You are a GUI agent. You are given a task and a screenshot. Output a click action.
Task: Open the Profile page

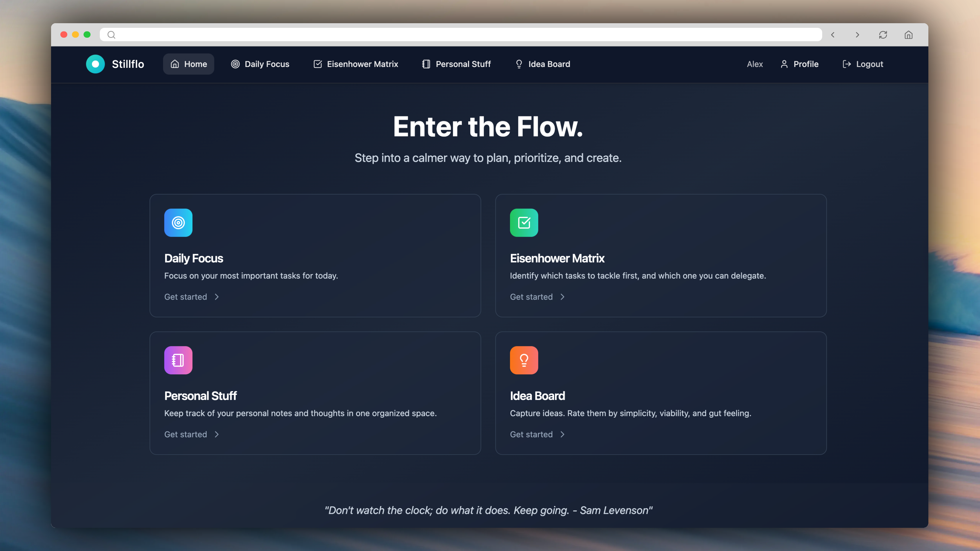click(x=799, y=64)
